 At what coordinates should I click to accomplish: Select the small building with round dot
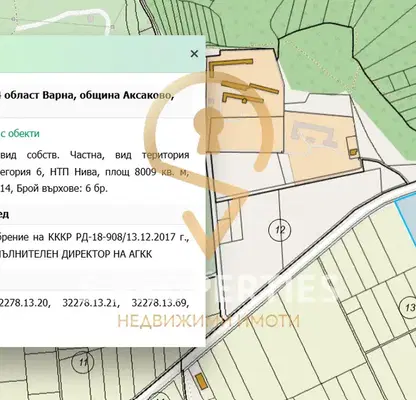235,98
